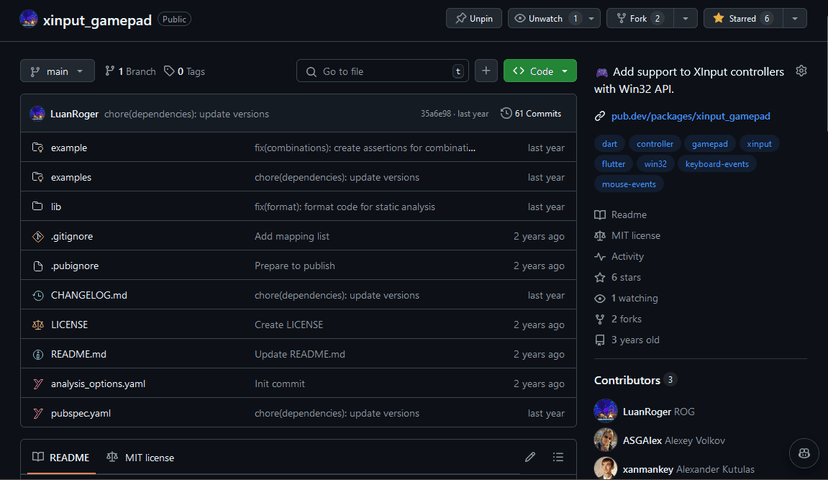
Task: Click the Go to file search field
Action: (383, 71)
